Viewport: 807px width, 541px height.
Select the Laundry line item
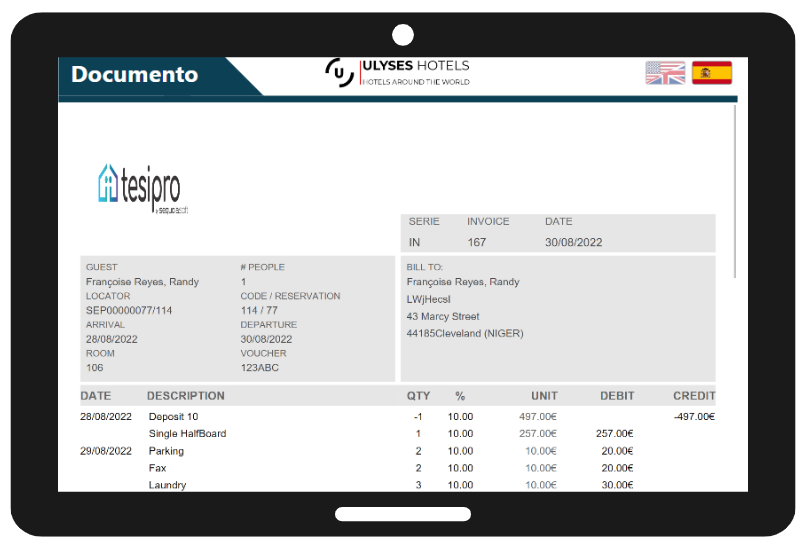[x=167, y=485]
